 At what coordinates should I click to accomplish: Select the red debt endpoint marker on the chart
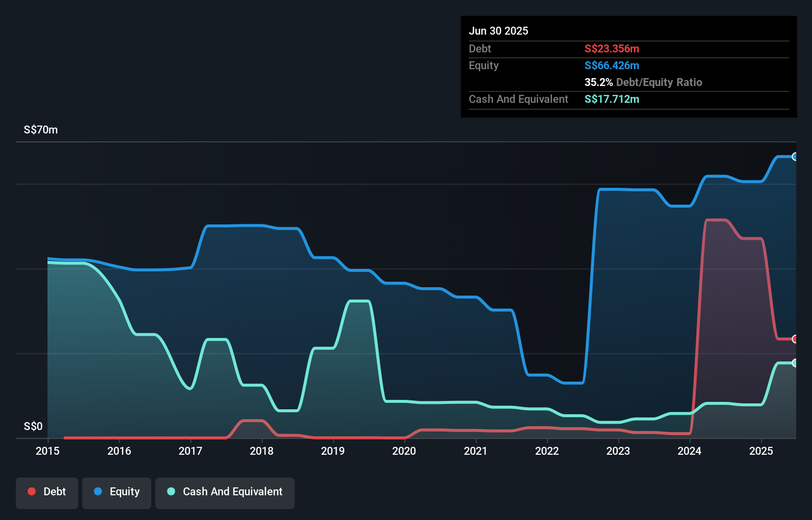pos(795,340)
